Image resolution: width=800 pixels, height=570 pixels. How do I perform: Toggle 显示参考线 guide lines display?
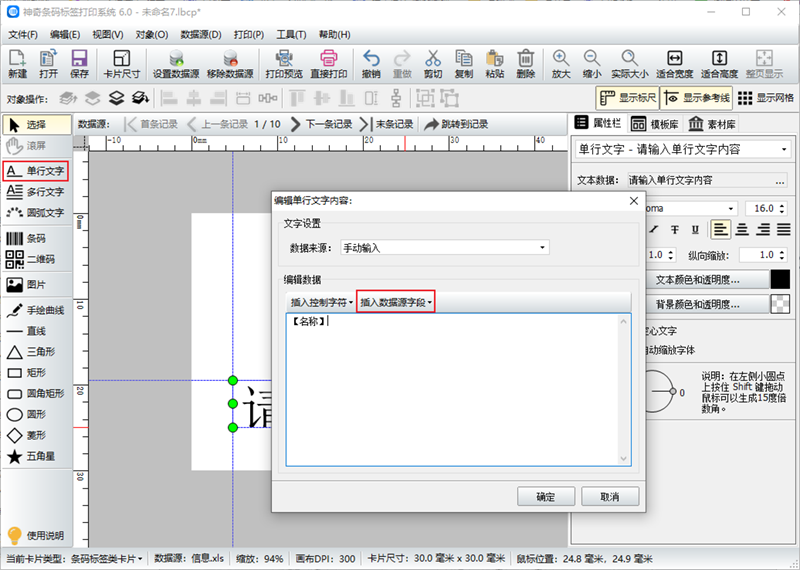[x=696, y=98]
